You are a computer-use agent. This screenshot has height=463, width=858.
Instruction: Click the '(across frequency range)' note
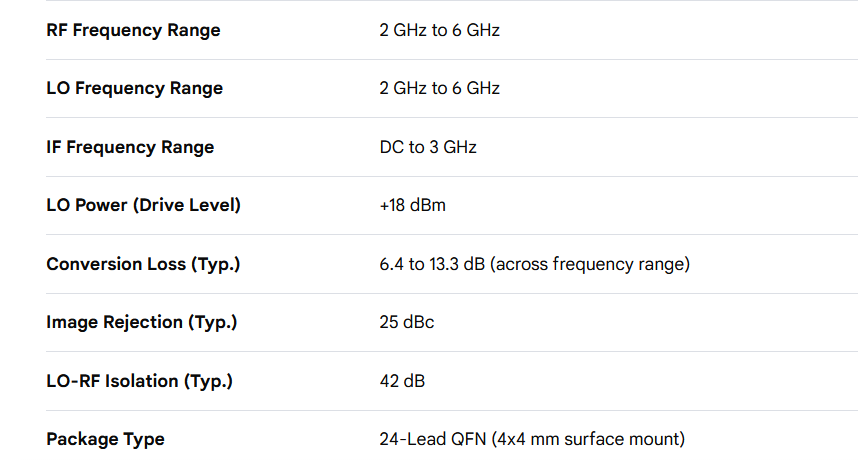coord(590,264)
